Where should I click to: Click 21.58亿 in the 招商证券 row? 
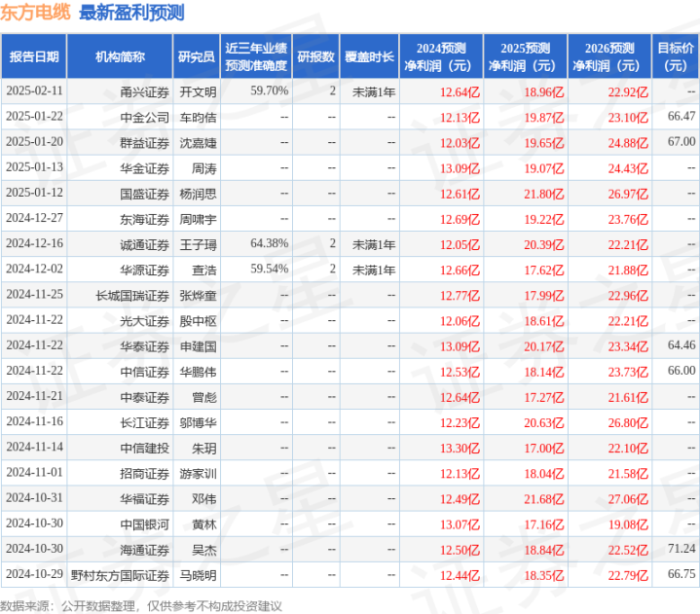[628, 474]
